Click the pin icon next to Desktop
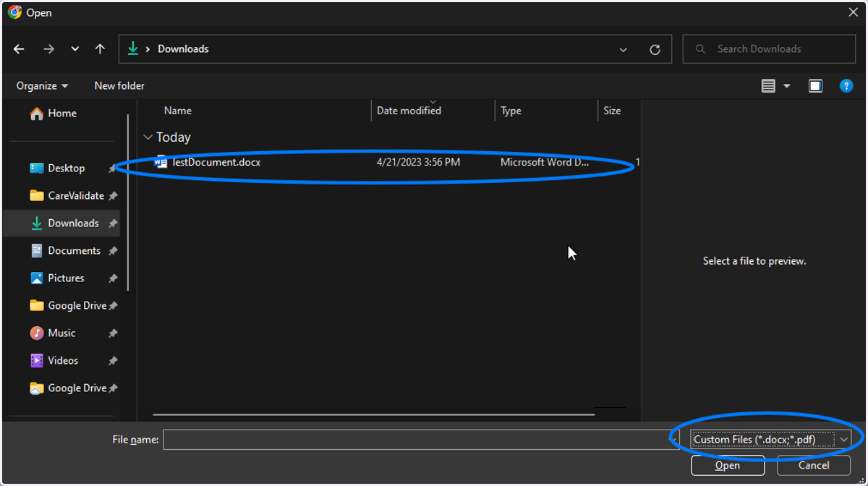 pos(113,169)
